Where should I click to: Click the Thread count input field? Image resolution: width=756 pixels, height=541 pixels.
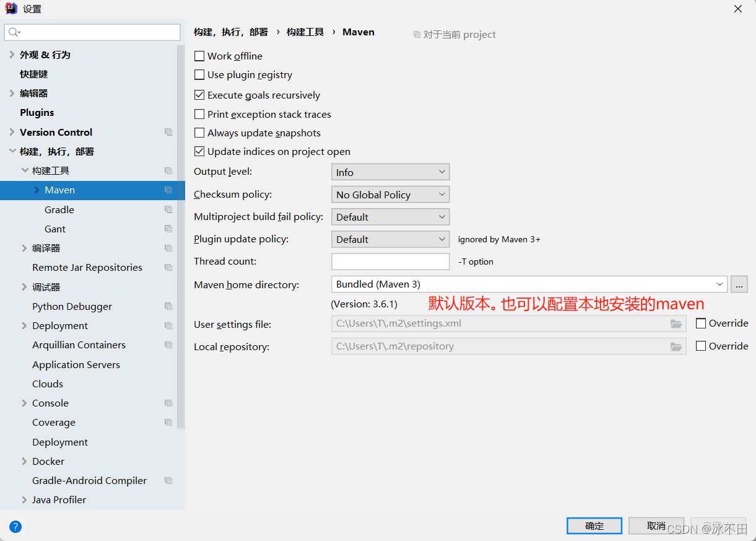click(x=390, y=262)
